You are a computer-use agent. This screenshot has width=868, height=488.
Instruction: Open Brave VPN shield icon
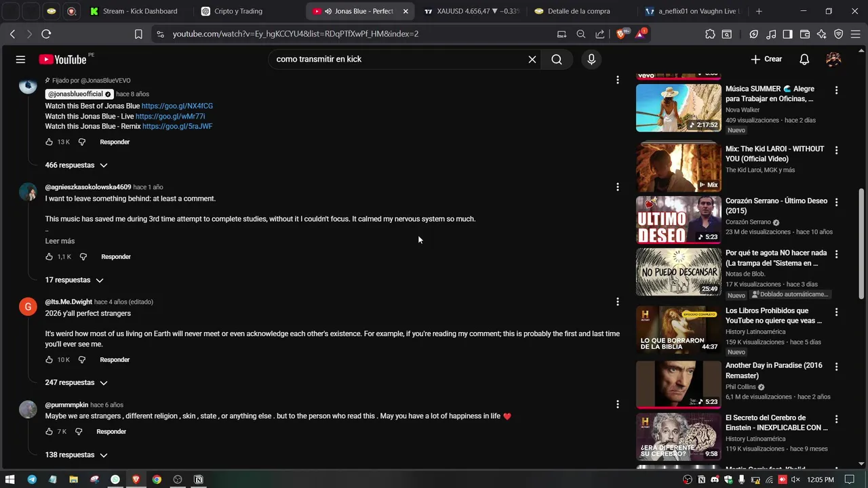coord(839,34)
